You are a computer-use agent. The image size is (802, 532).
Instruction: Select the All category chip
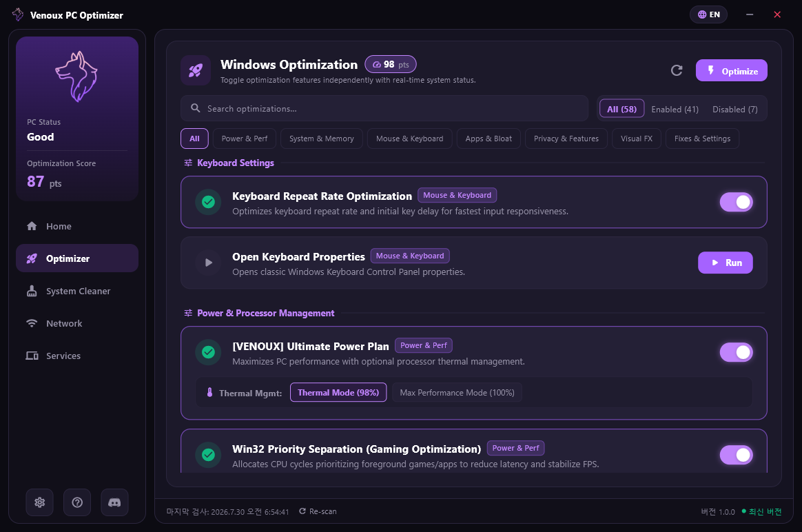tap(194, 139)
